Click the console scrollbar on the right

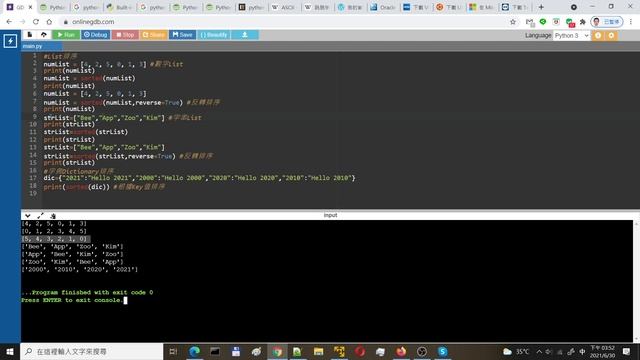(x=636, y=282)
